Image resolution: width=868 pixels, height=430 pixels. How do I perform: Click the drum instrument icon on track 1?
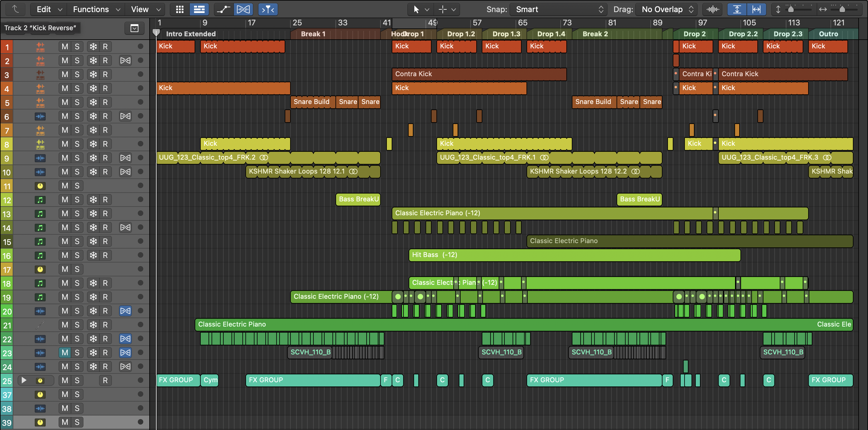pos(40,47)
